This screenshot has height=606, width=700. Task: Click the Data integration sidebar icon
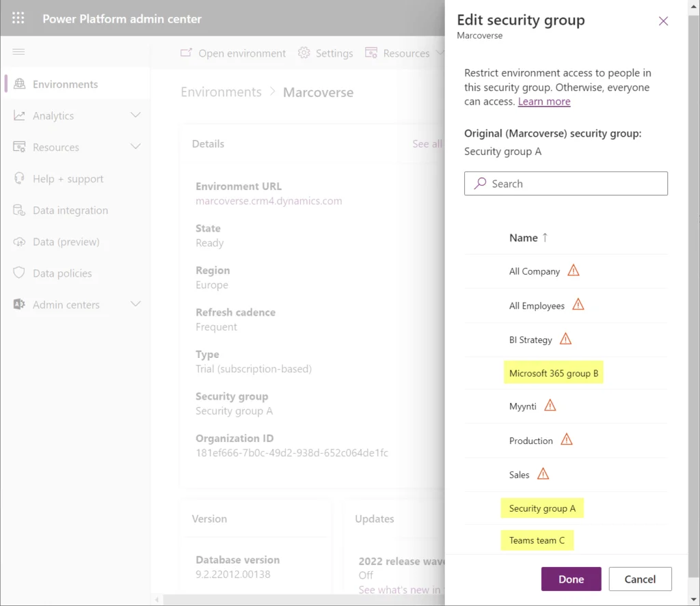pyautogui.click(x=19, y=210)
